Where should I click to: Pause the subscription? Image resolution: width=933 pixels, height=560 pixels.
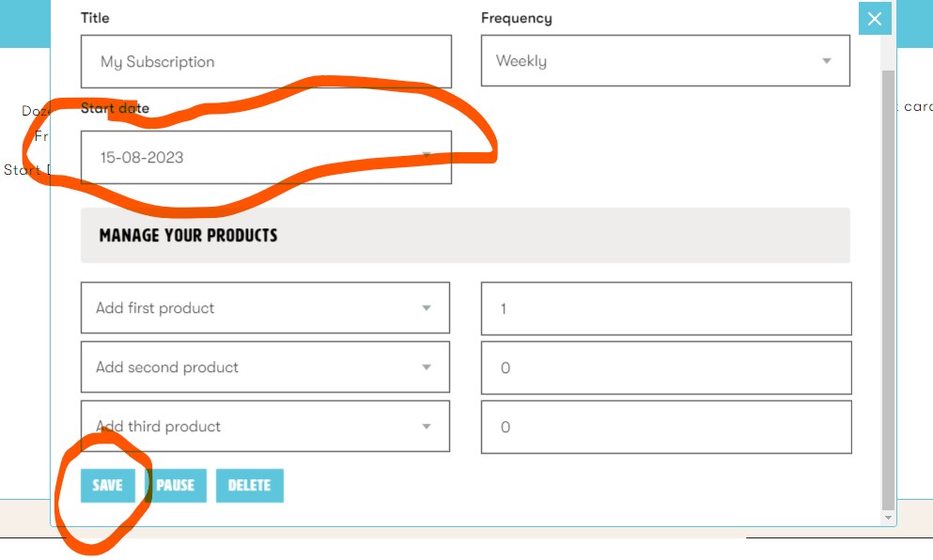coord(176,486)
